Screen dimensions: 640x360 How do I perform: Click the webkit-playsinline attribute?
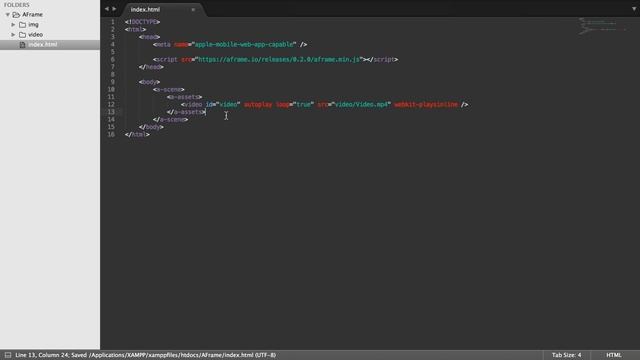pyautogui.click(x=426, y=104)
